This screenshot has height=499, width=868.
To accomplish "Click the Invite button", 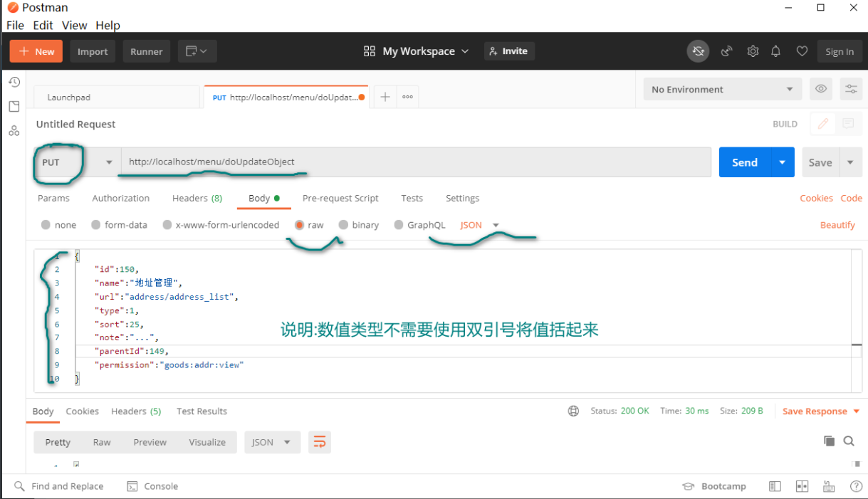I will 509,51.
